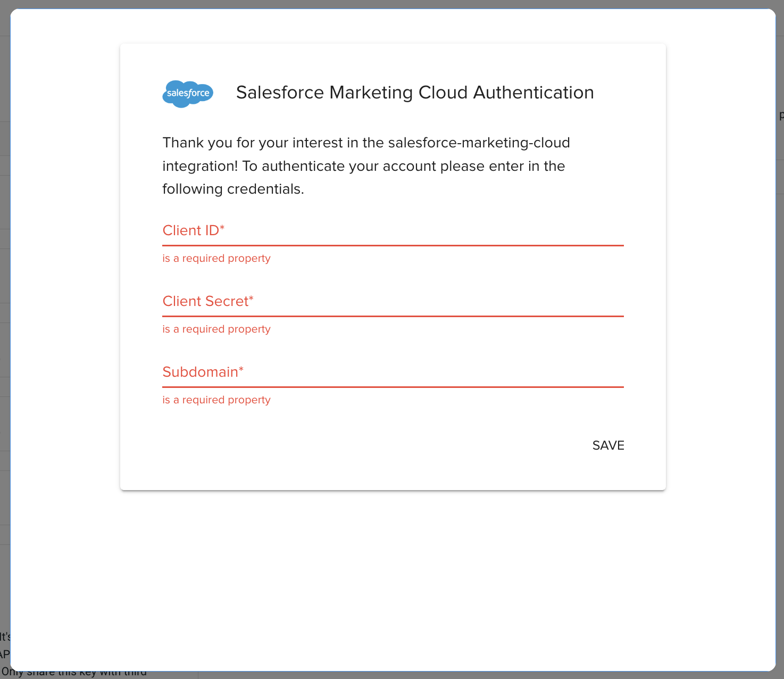Screen dimensions: 784x679
Task: Click the red asterisk after Client Secret
Action: (251, 299)
